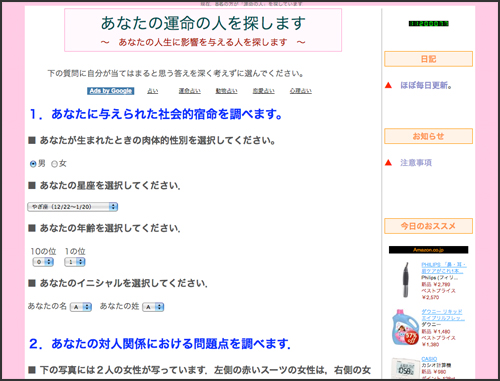Click the Philips trimmer product image

405,280
